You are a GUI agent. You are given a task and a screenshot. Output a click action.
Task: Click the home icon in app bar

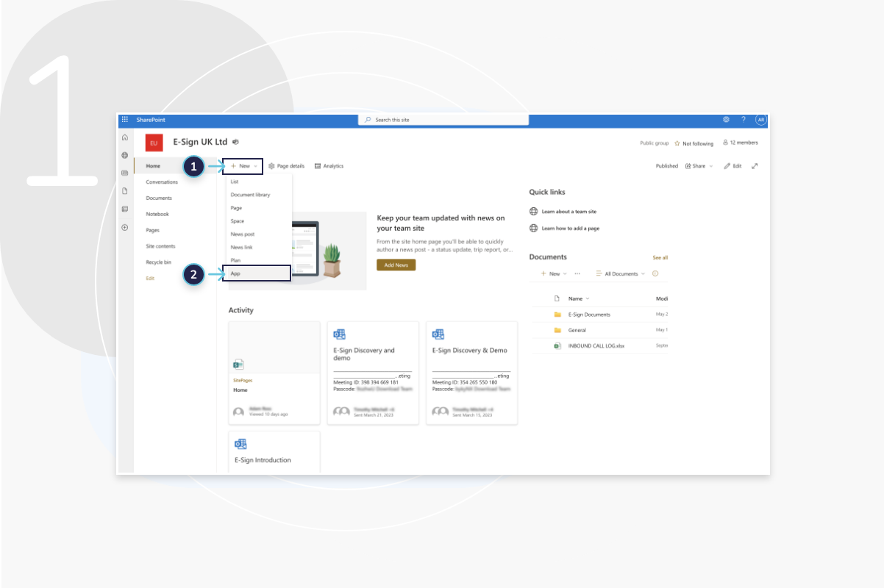(125, 137)
